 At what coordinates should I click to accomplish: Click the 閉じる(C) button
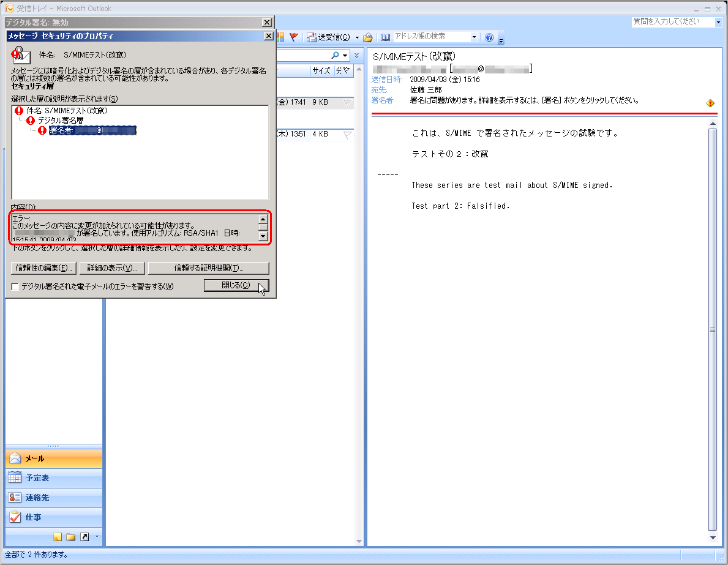point(236,285)
